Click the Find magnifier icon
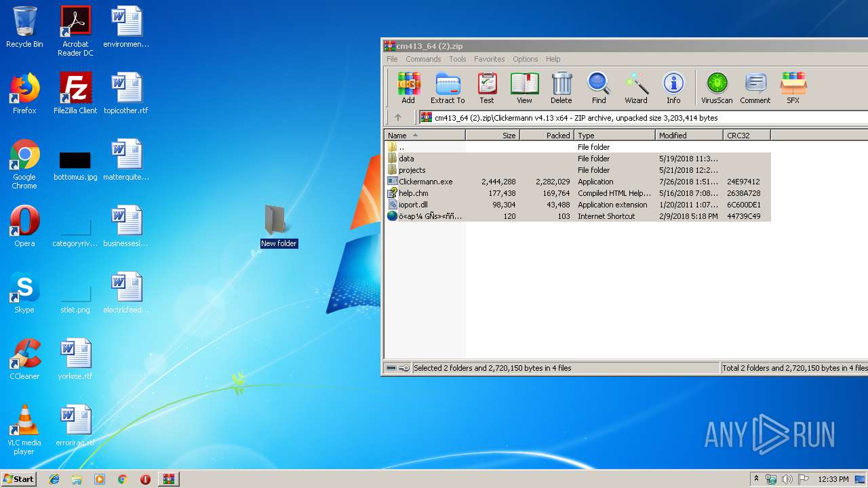 pos(599,88)
